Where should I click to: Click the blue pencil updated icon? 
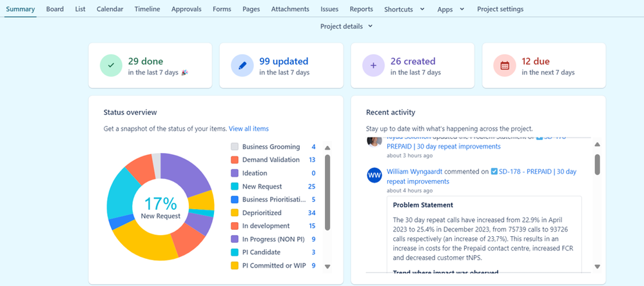(242, 65)
